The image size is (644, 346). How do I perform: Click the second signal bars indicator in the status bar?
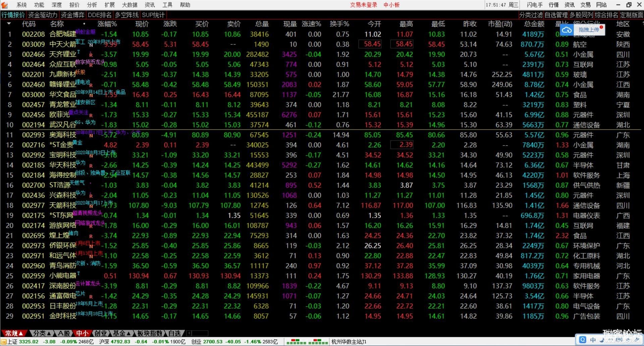click(x=318, y=342)
